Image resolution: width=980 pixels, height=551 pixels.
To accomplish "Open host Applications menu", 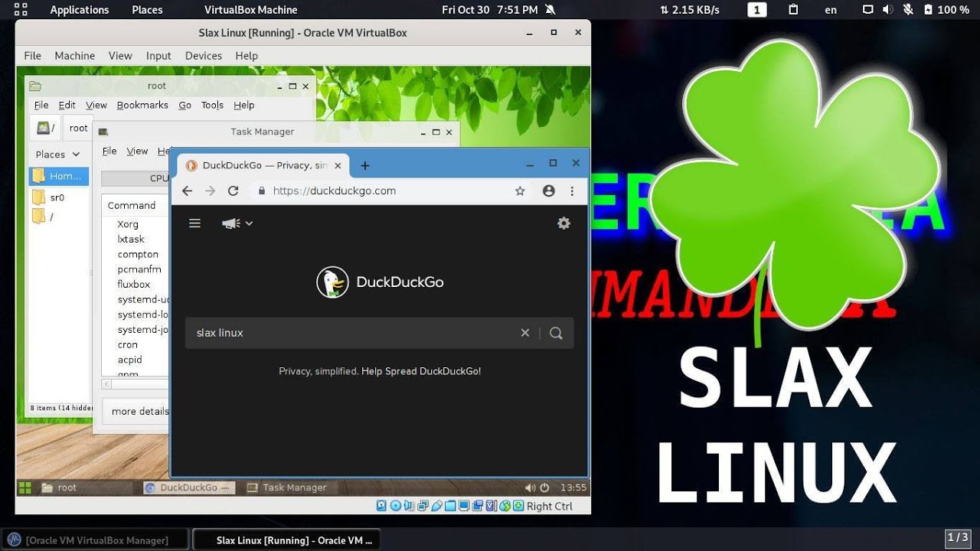I will click(x=80, y=10).
